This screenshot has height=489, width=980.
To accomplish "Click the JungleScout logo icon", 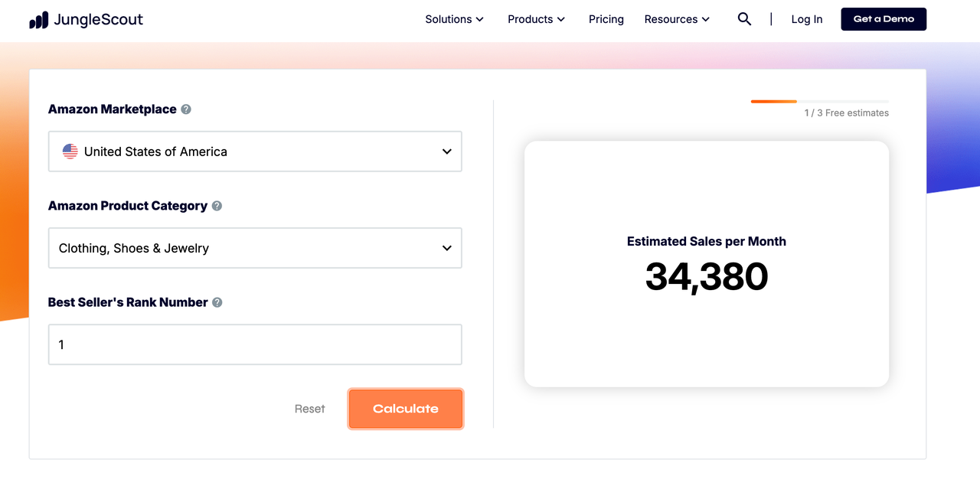I will [39, 21].
